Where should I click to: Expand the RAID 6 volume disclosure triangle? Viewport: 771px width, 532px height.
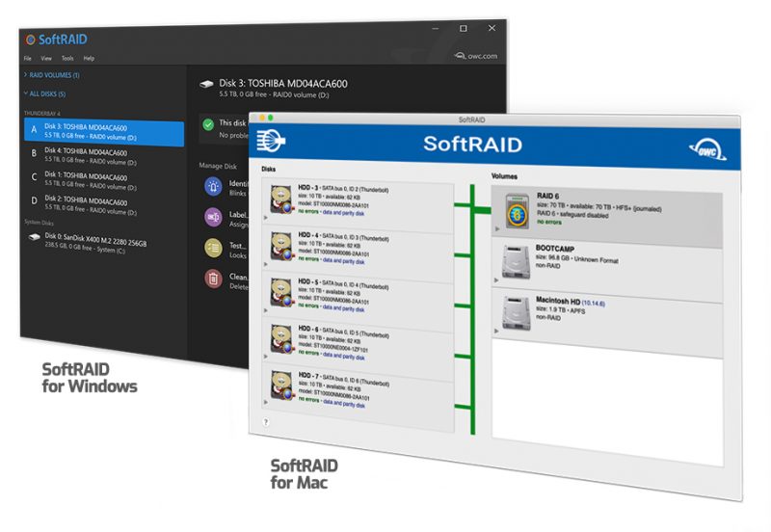(x=496, y=229)
